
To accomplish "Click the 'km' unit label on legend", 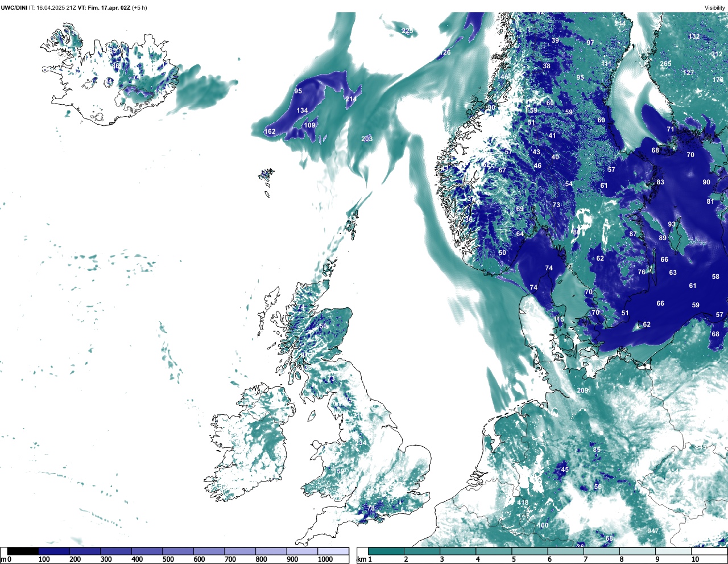I will pyautogui.click(x=361, y=559).
